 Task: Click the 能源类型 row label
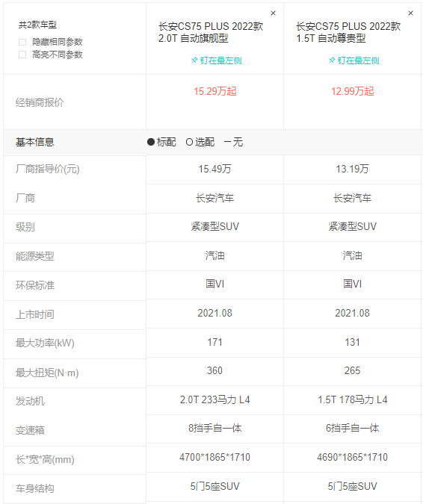(34, 256)
